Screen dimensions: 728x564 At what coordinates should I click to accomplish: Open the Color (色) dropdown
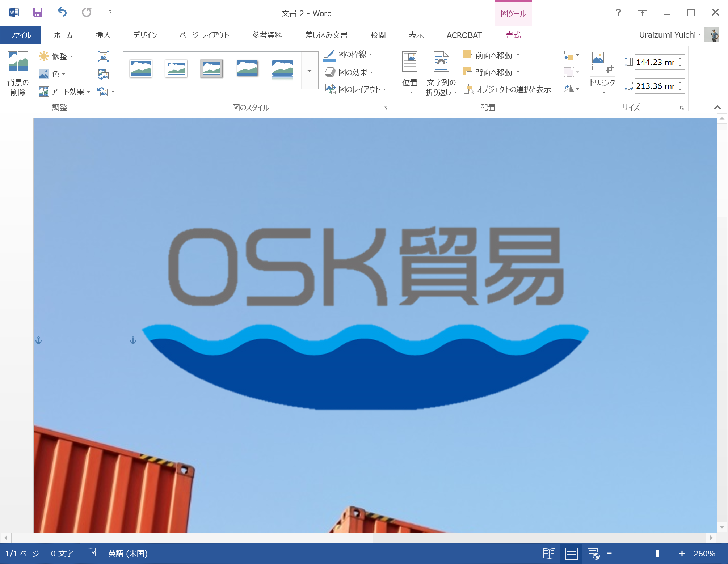(52, 74)
